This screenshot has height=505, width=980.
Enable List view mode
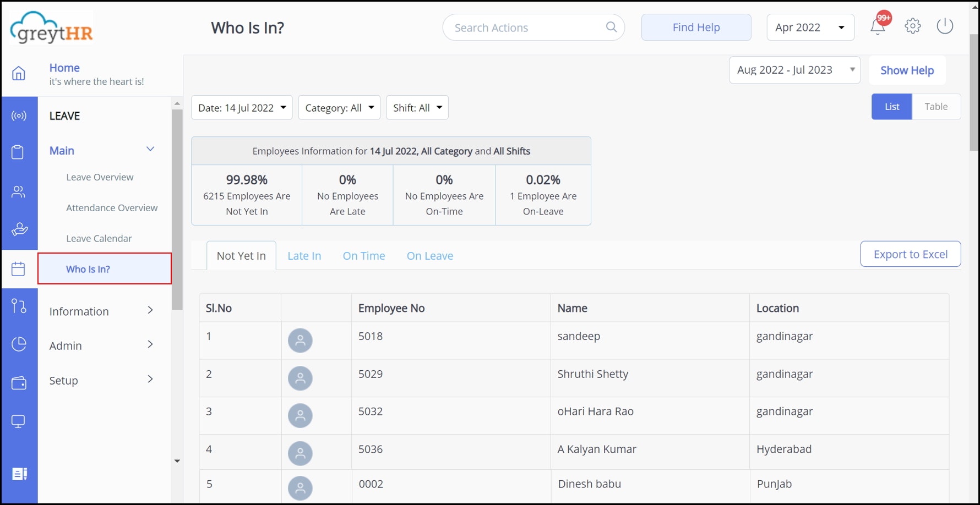coord(891,106)
